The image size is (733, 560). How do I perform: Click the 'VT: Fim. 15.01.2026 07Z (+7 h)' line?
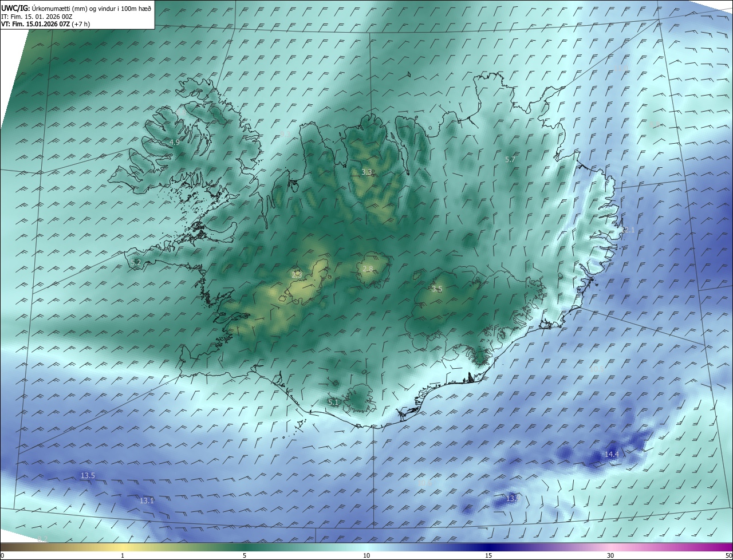click(46, 24)
